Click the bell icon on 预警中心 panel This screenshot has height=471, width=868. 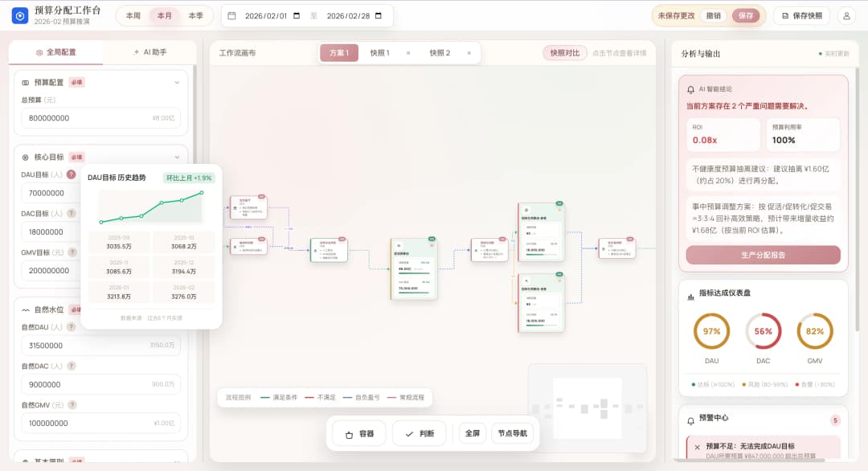click(x=690, y=420)
